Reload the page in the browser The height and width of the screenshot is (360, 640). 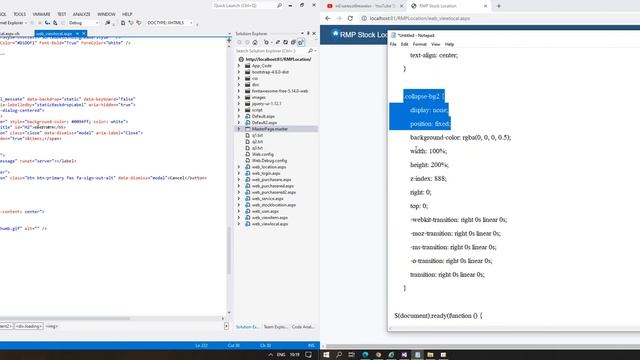[350, 18]
